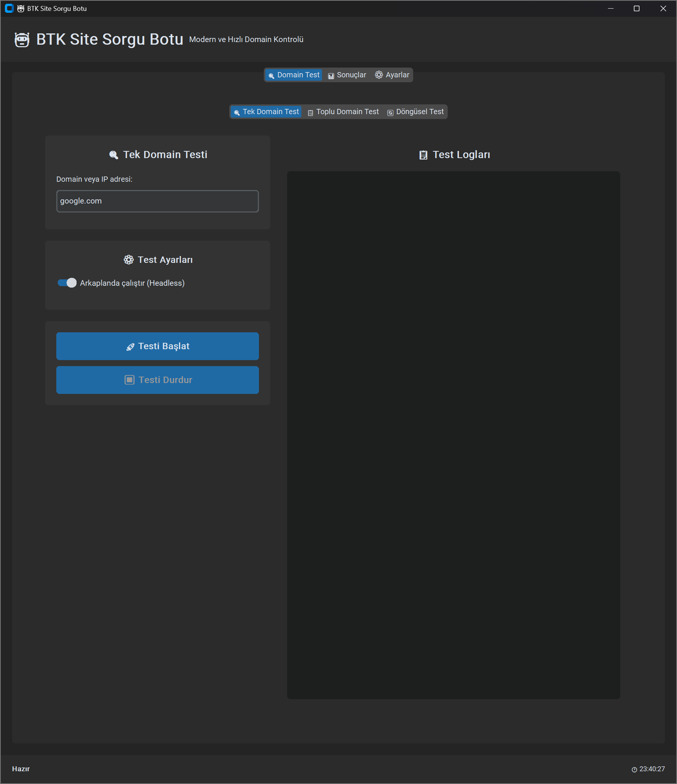Switch to the Domain Test tab

294,75
